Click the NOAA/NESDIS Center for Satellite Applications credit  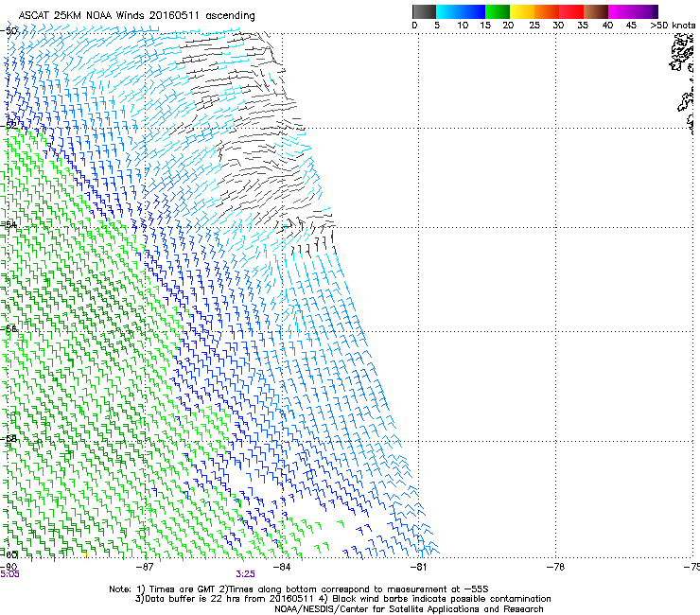pos(409,609)
